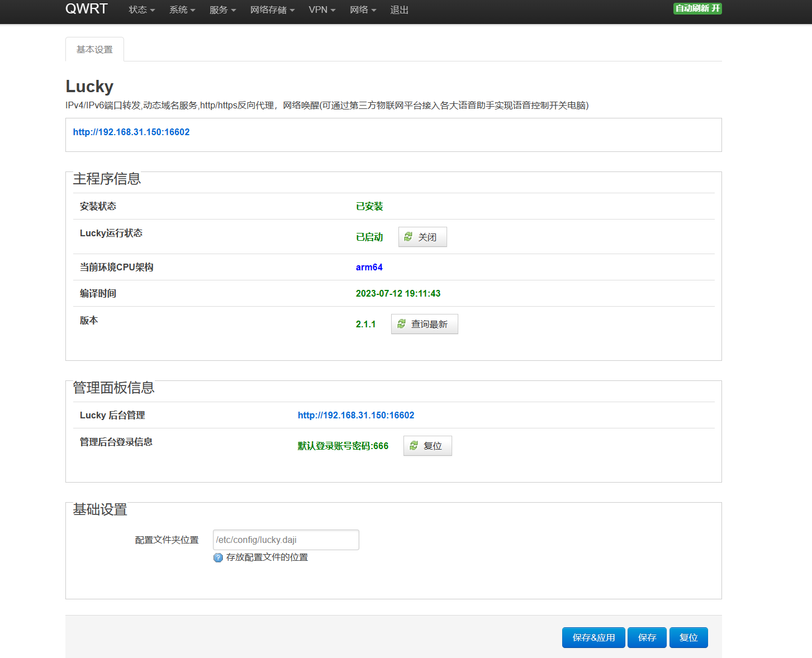Image resolution: width=812 pixels, height=658 pixels.
Task: Click the Lucky page heading
Action: click(89, 87)
